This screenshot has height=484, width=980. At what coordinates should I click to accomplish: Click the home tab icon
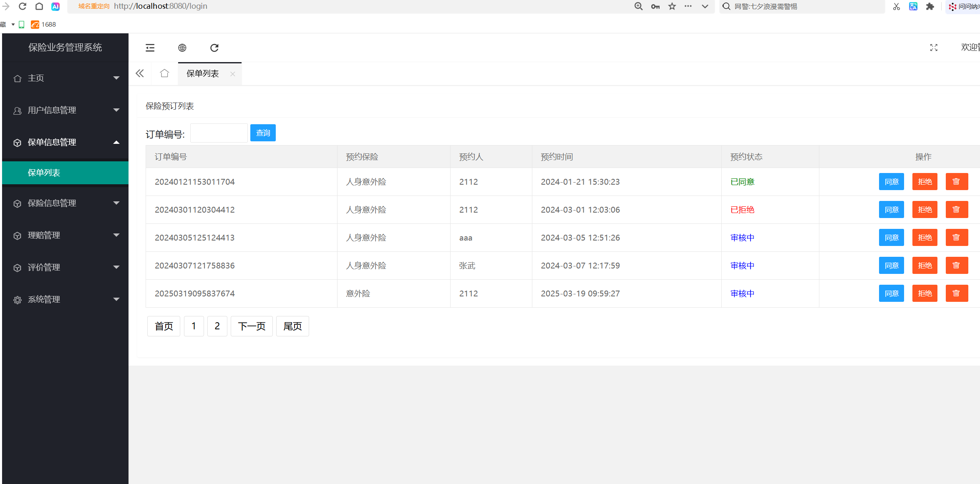tap(164, 74)
